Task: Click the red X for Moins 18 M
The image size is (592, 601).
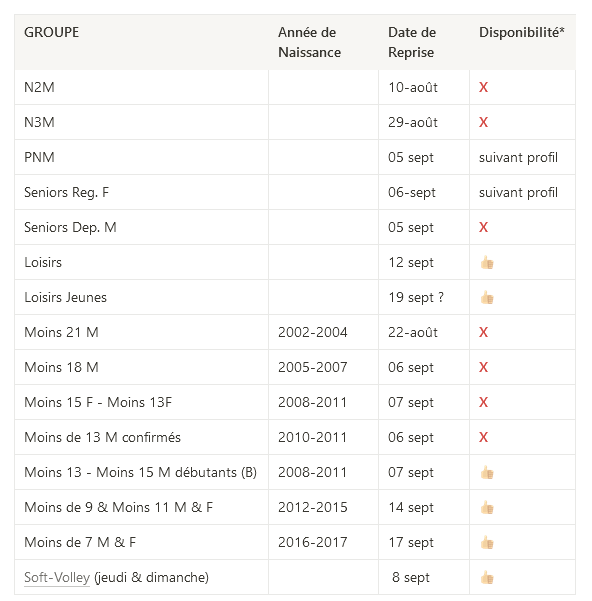Action: tap(483, 367)
